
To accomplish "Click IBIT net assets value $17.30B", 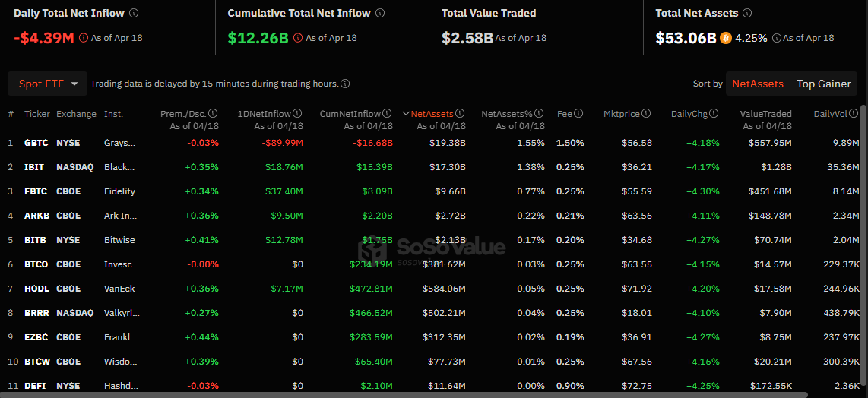I will 447,166.
